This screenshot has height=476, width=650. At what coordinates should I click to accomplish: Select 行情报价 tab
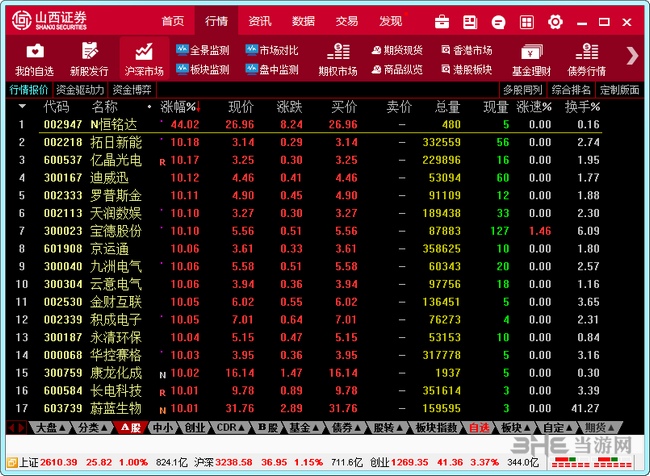point(29,90)
